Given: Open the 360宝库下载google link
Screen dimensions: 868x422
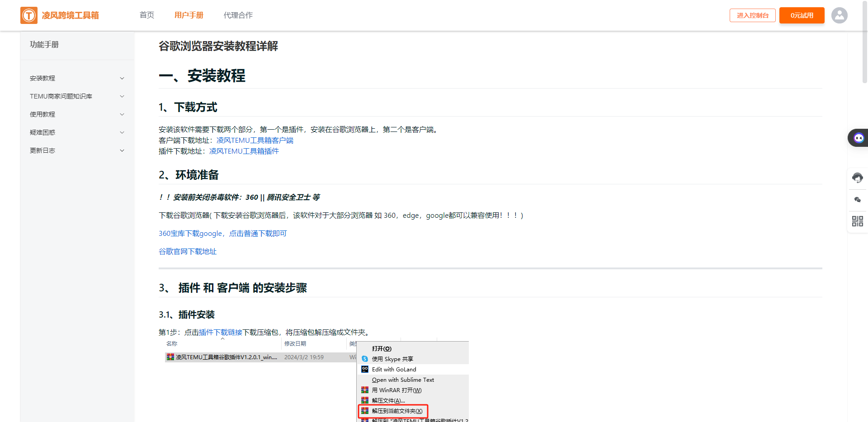Looking at the screenshot, I should click(223, 234).
